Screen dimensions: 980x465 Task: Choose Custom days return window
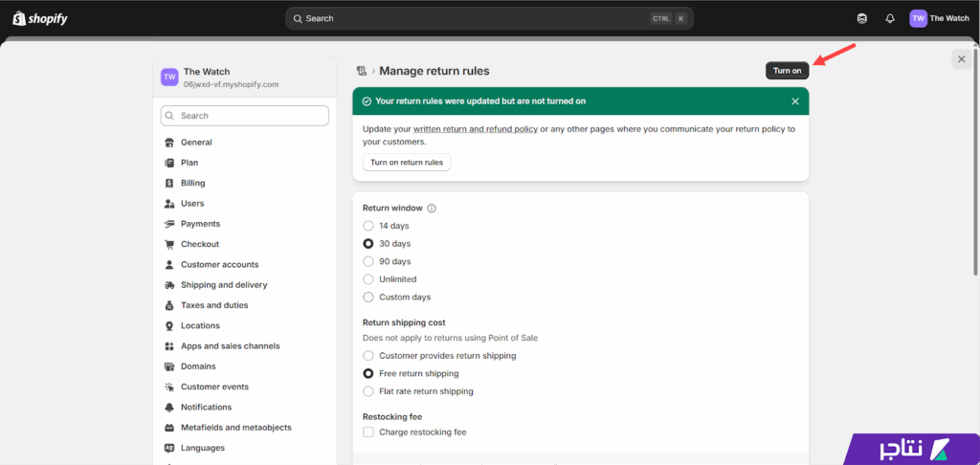point(368,298)
